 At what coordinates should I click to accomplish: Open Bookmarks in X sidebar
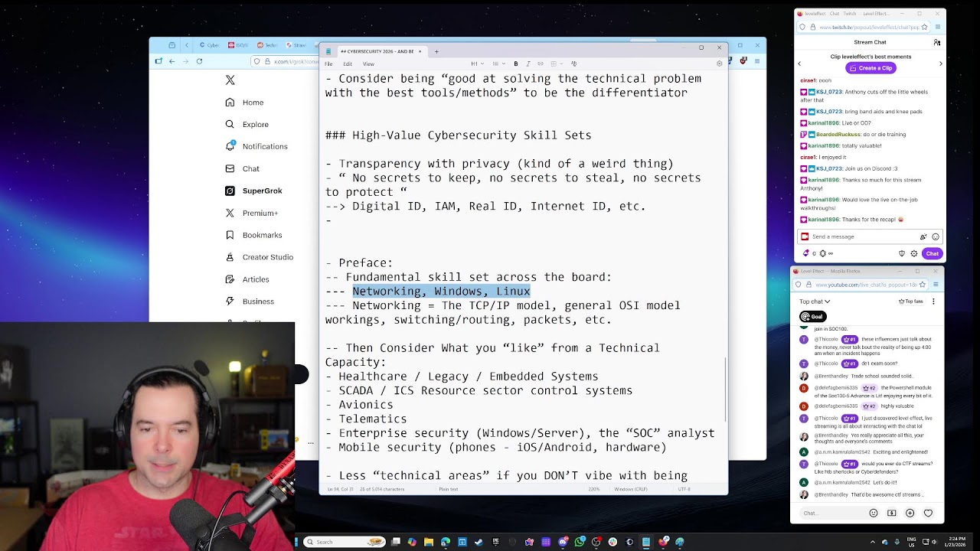(x=253, y=235)
